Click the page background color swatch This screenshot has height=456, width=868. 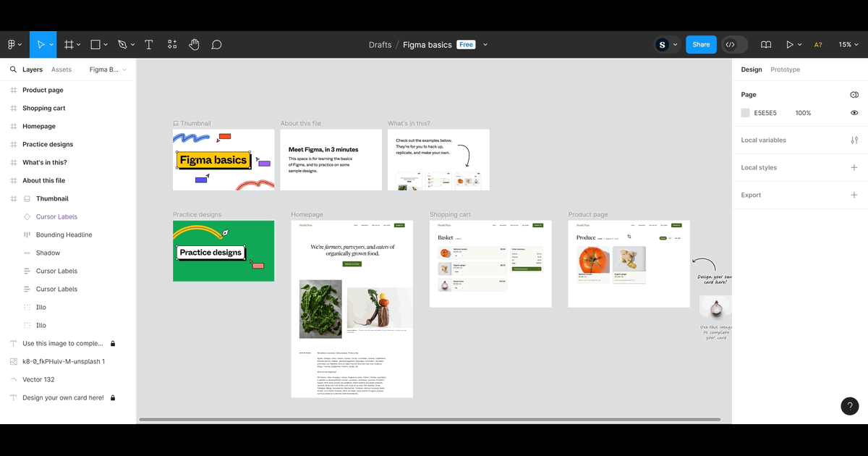coord(745,113)
